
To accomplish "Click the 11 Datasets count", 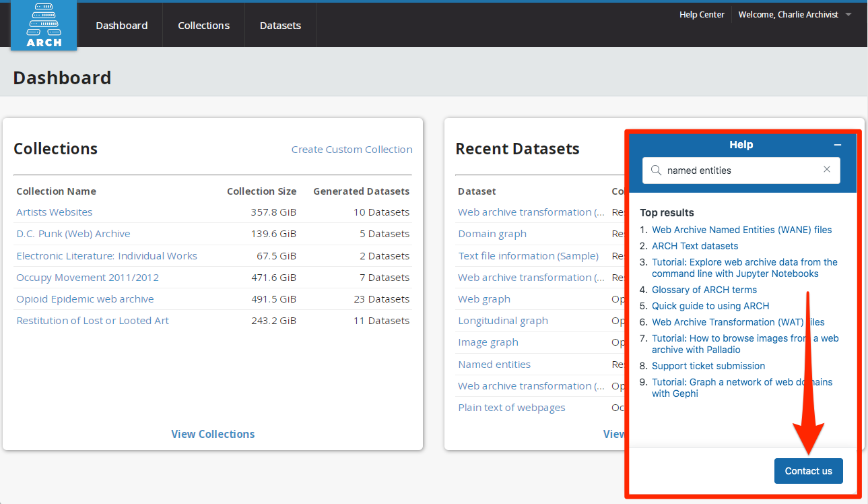I will click(381, 321).
